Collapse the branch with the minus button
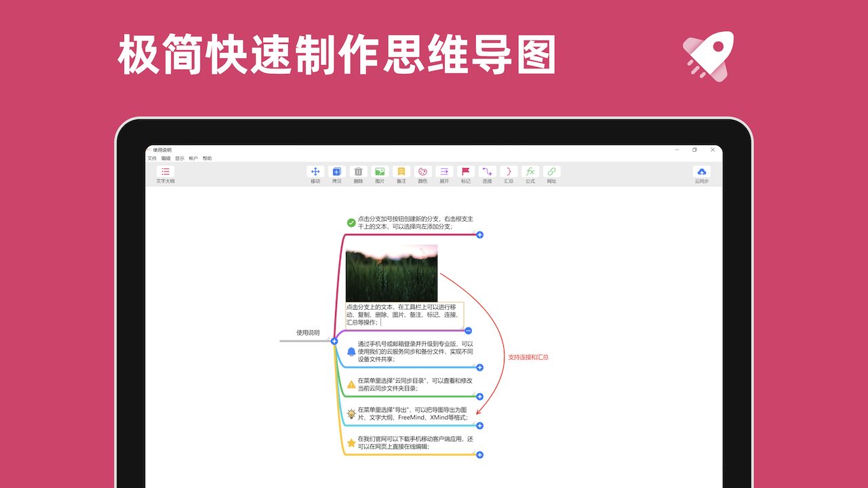 point(469,331)
